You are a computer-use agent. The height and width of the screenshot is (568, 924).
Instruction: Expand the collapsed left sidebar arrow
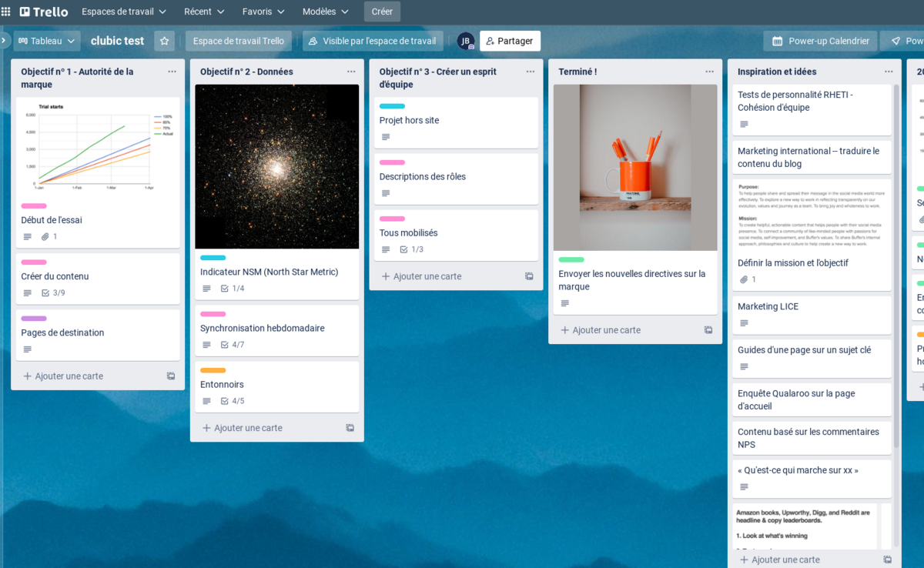coord(4,40)
